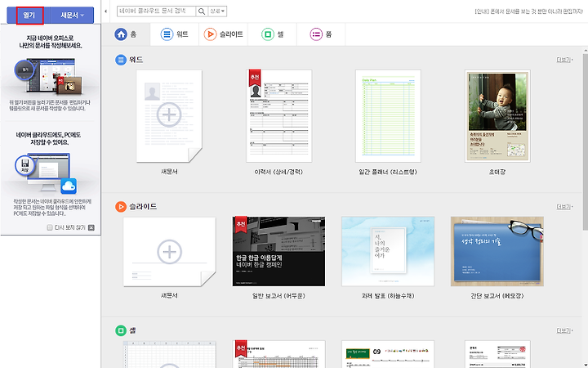The height and width of the screenshot is (368, 588).
Task: Open 더보기 link for 워드 section
Action: (564, 60)
